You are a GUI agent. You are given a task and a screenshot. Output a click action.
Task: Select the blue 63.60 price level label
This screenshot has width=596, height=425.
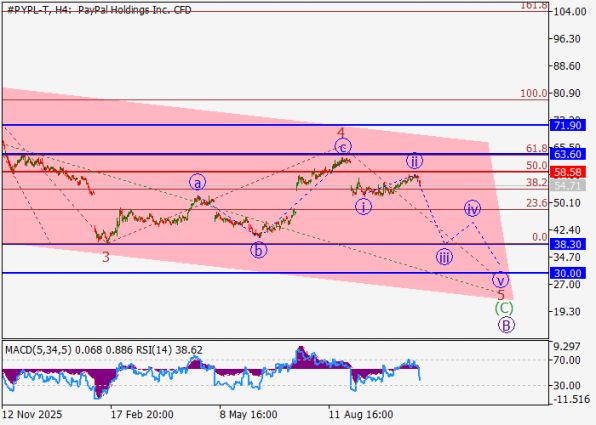point(567,154)
